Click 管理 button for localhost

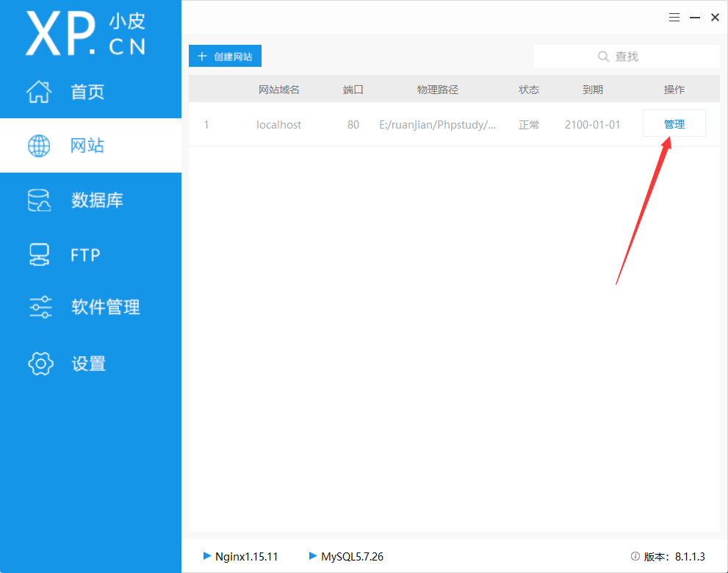pyautogui.click(x=674, y=124)
